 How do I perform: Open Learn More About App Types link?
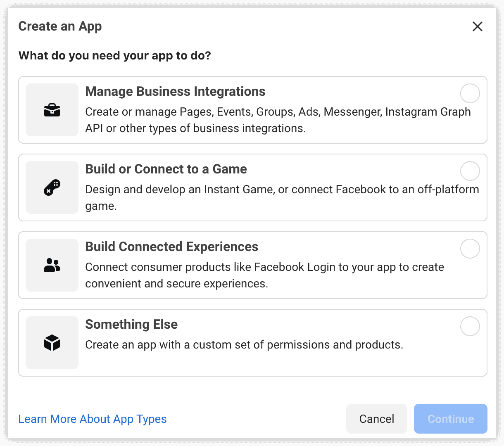point(93,419)
